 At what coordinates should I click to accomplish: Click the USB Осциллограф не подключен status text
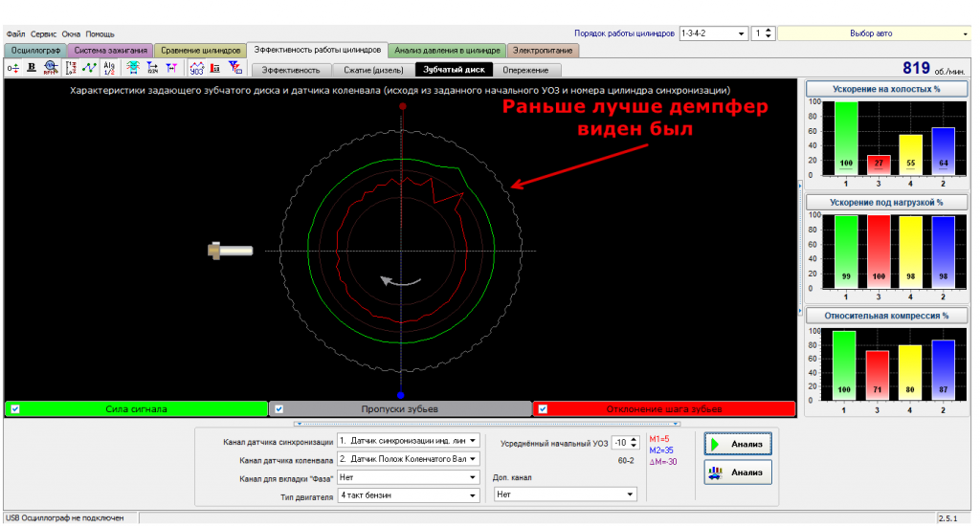pos(65,518)
